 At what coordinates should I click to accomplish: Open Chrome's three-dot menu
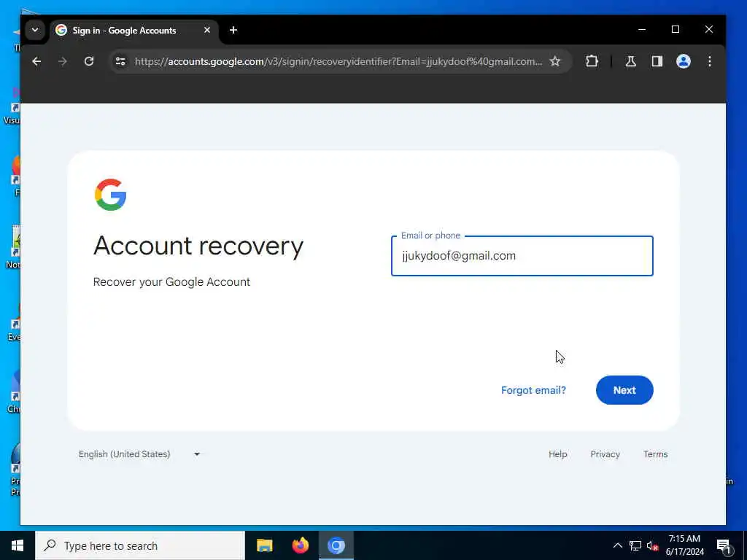710,61
